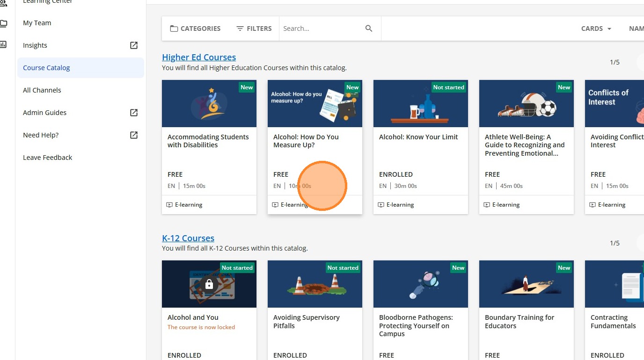Click 'The course is now locked' message
Screen dimensions: 644x360
click(201, 327)
